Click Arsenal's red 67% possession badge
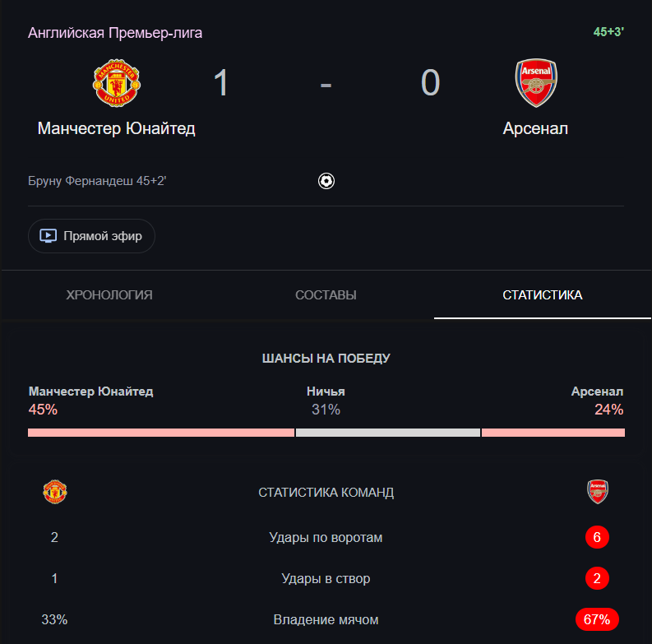This screenshot has height=644, width=652. (598, 620)
